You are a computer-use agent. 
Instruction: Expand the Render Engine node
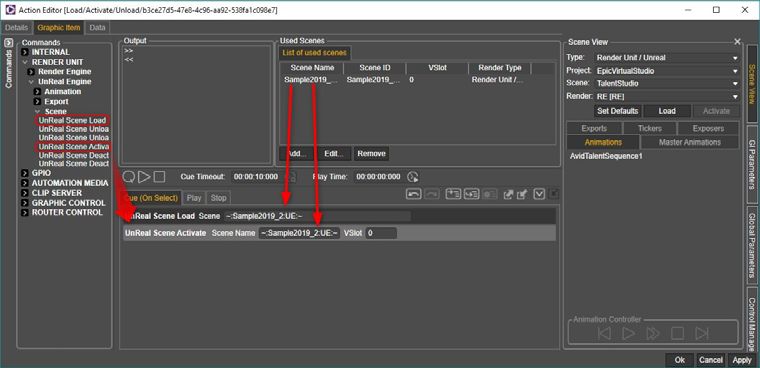coord(31,72)
